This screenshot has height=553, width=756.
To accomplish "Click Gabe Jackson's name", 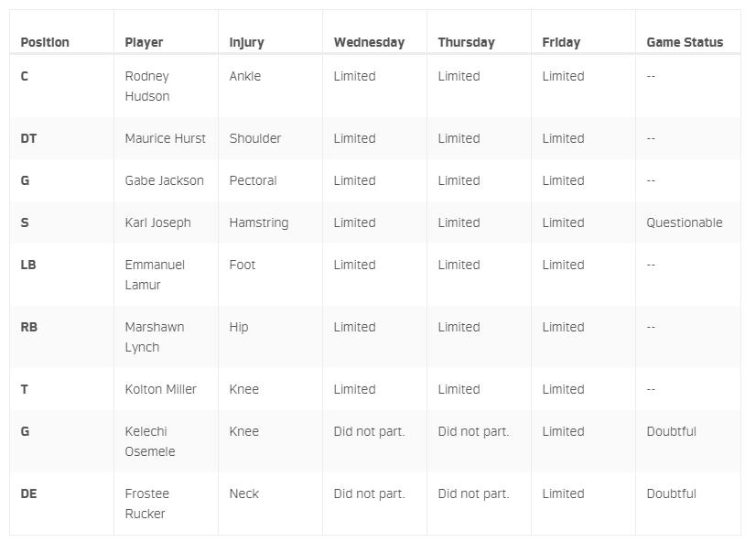I will (x=165, y=180).
